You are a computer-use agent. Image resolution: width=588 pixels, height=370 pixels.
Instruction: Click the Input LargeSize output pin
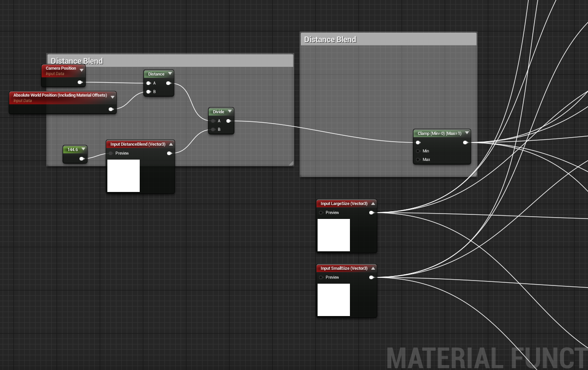[x=371, y=213]
